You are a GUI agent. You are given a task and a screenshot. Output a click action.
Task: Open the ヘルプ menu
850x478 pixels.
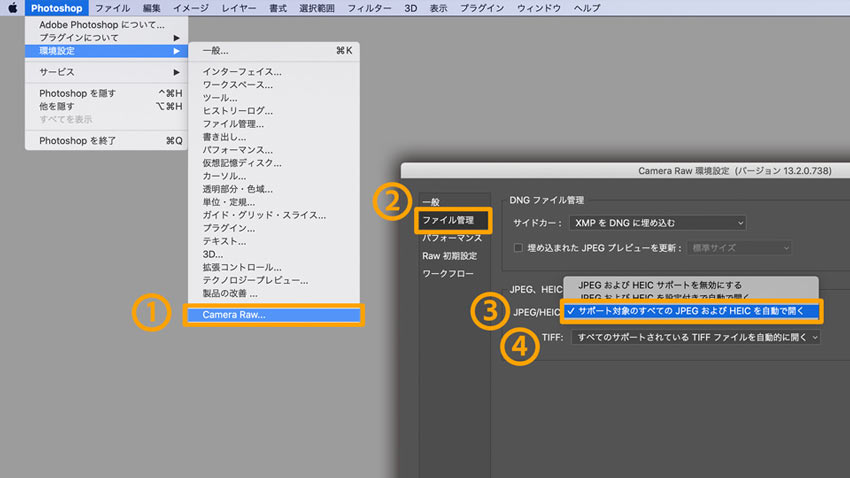pyautogui.click(x=587, y=8)
